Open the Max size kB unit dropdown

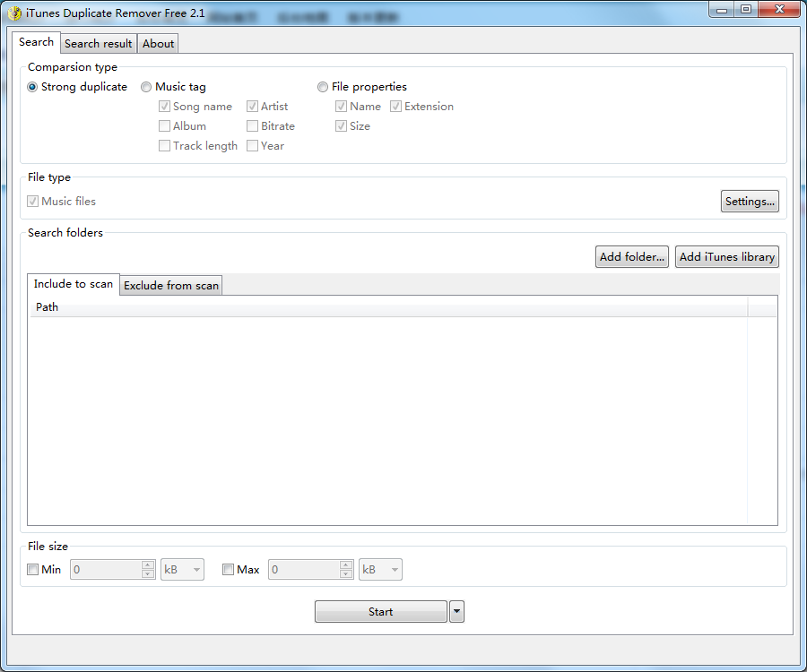[x=380, y=569]
